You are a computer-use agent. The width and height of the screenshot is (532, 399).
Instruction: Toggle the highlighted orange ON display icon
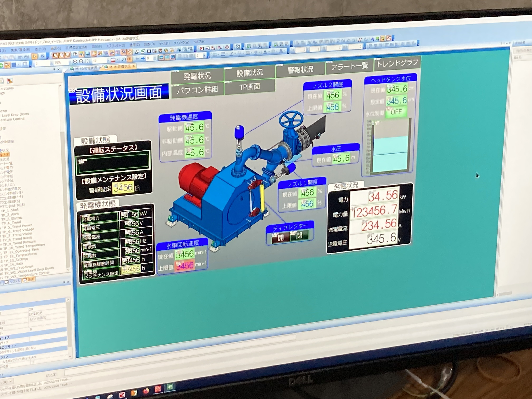[130, 59]
